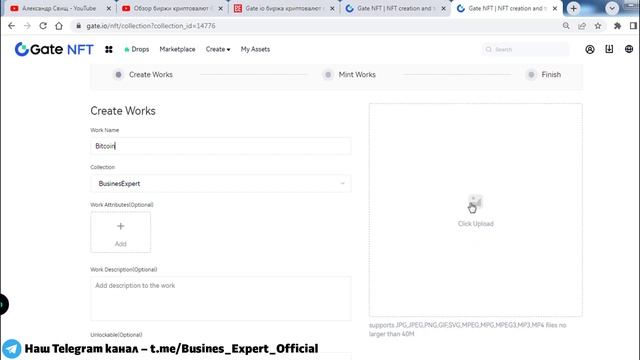Click Upload image area icon
Screen dimensions: 640x360
[475, 203]
